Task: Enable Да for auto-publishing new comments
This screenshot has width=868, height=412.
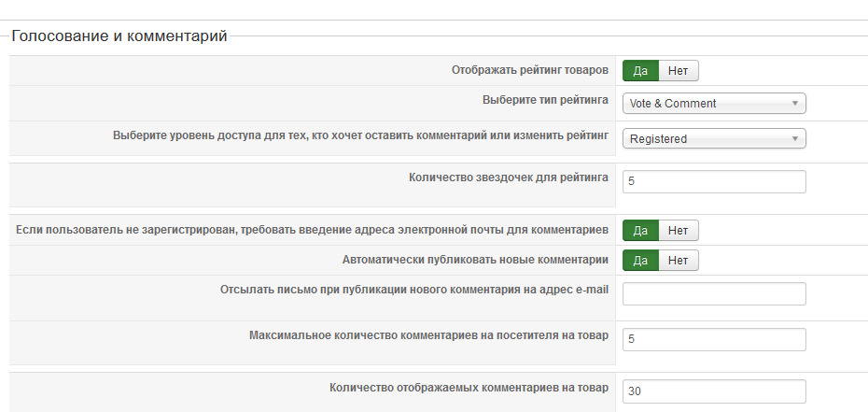Action: tap(640, 260)
